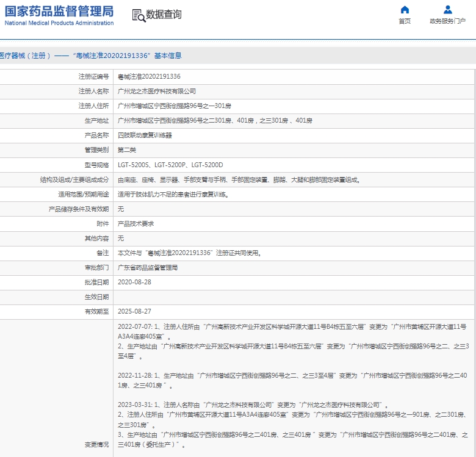Open the 政务服务门户 user icon
The width and height of the screenshot is (476, 457).
(x=447, y=10)
